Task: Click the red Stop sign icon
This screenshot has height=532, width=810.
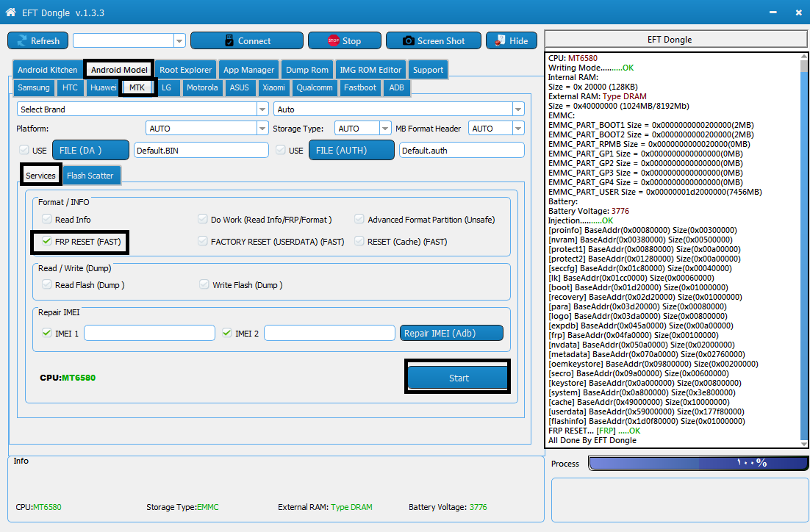Action: tap(334, 40)
